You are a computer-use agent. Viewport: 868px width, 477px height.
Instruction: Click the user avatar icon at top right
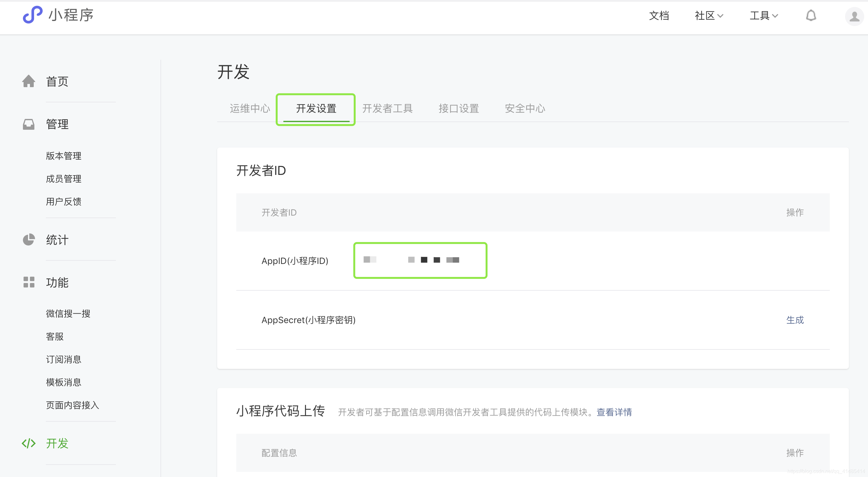pos(854,16)
